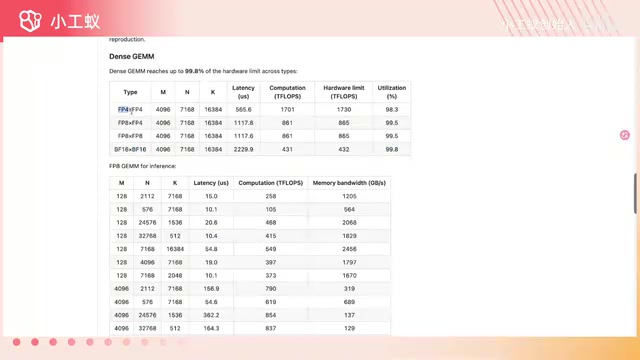Click the 1670 memory bandwidth cell
640x360 pixels.
pos(349,276)
